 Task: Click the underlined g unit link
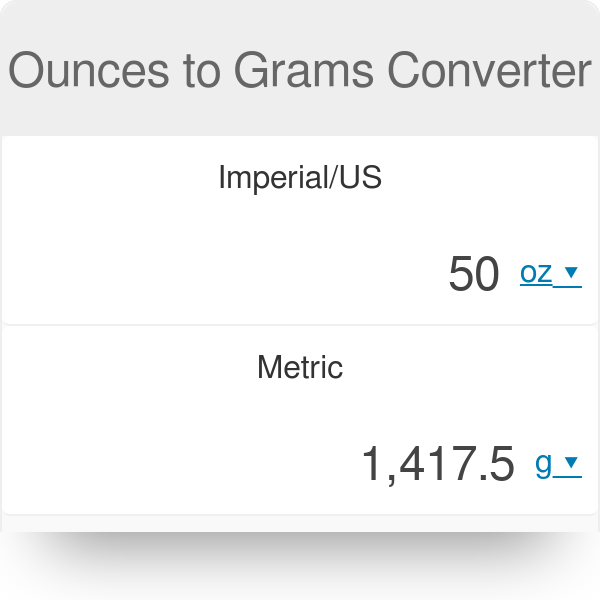pyautogui.click(x=544, y=462)
